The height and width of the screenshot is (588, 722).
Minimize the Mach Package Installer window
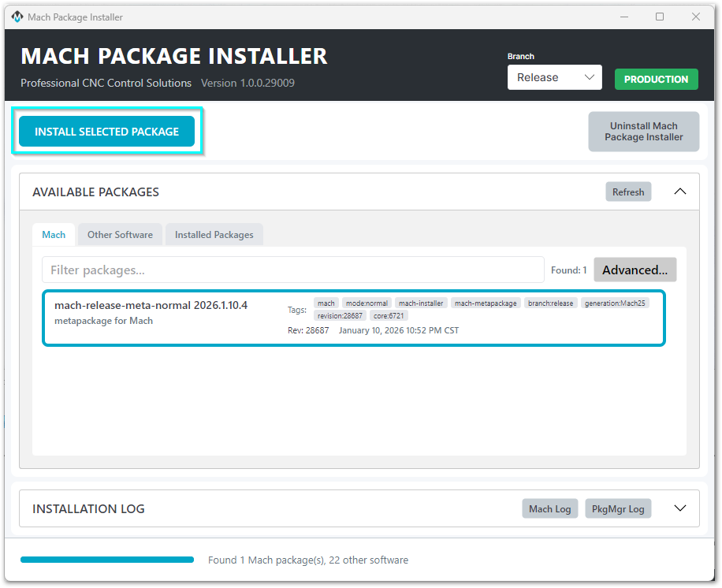(x=623, y=17)
